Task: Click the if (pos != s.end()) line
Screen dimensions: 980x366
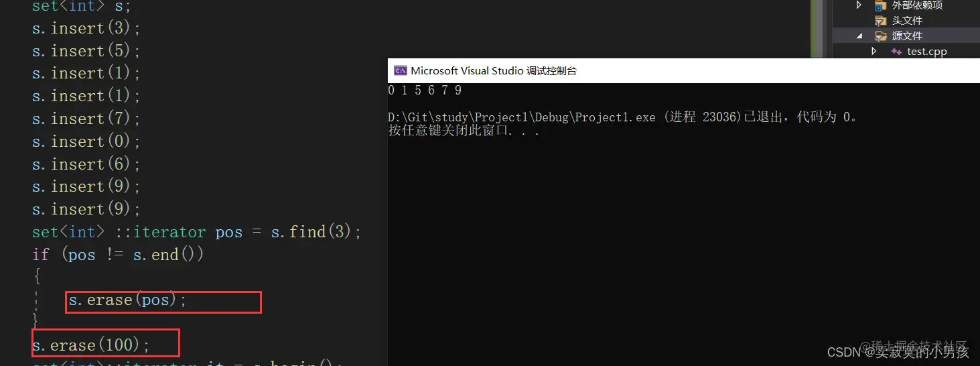Action: 118,255
